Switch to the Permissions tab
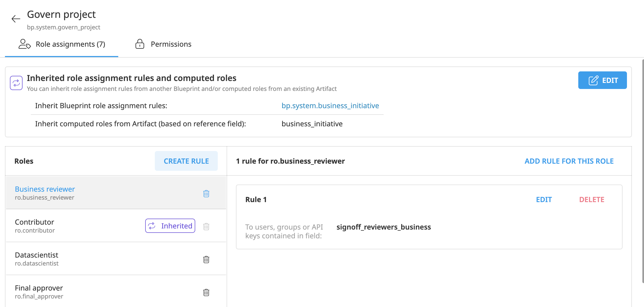Screen dimensions: 644x307 click(170, 44)
